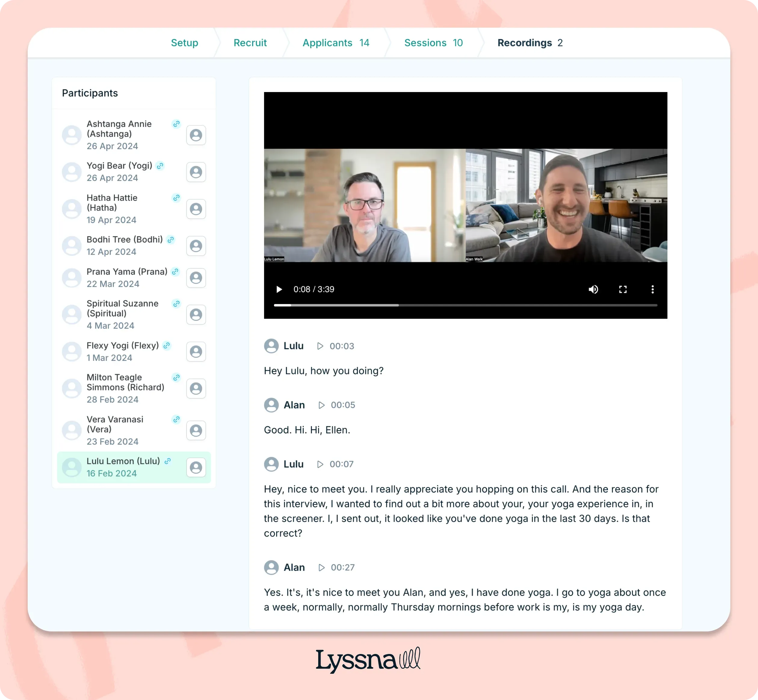Screen dimensions: 758x700
Task: Play Alan's transcript segment at 00:27
Action: click(x=322, y=567)
